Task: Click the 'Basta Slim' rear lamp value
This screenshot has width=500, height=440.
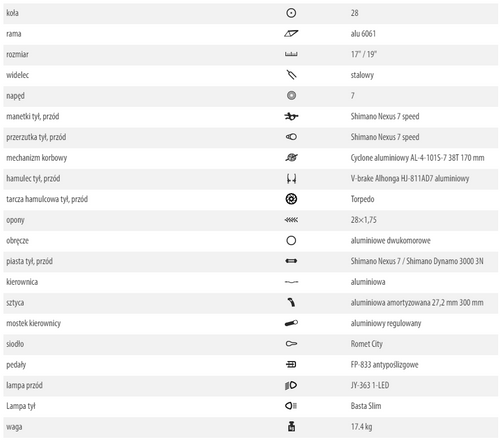Action: (366, 406)
